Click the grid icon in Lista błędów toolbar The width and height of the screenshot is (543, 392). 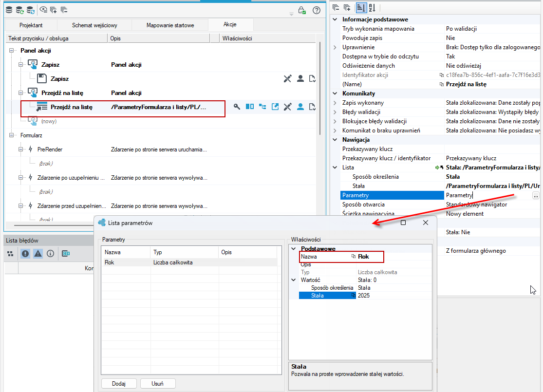click(x=10, y=254)
